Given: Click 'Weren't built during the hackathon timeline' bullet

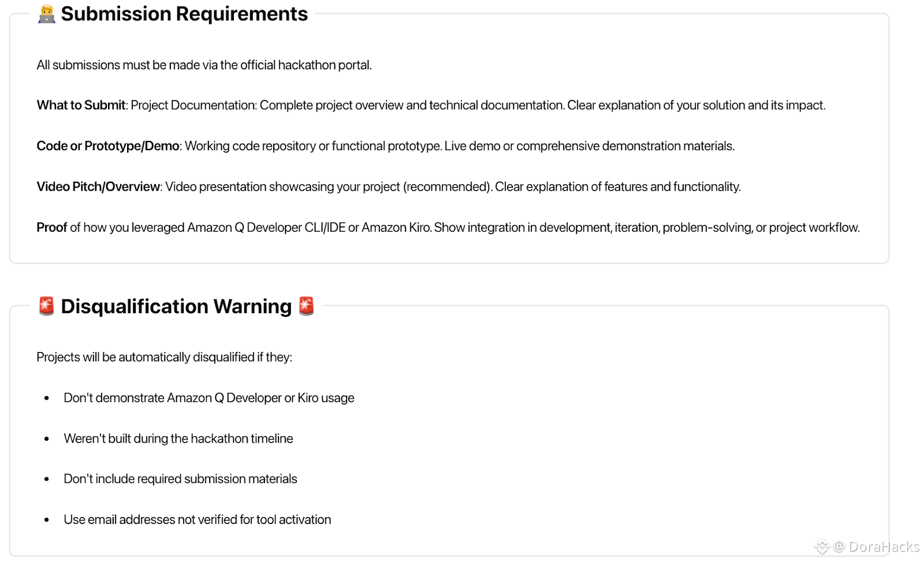Looking at the screenshot, I should [x=178, y=439].
